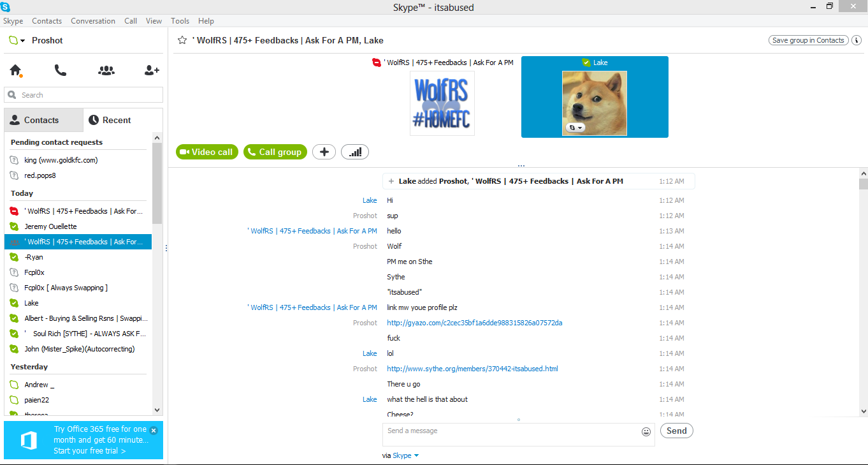Click Save group in Contacts
The image size is (868, 465).
[x=808, y=40]
